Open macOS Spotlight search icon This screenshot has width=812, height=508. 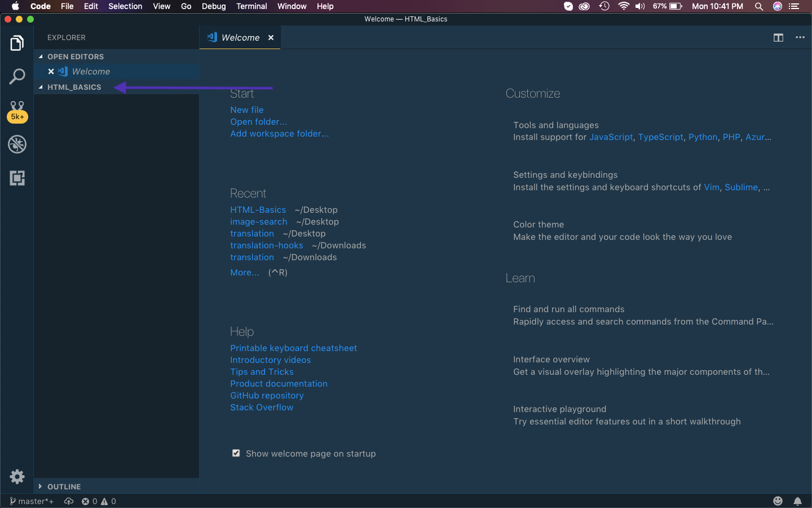tap(759, 6)
